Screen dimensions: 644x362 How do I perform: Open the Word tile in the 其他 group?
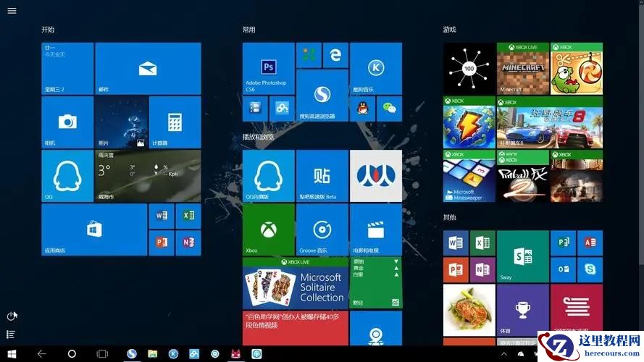[456, 243]
